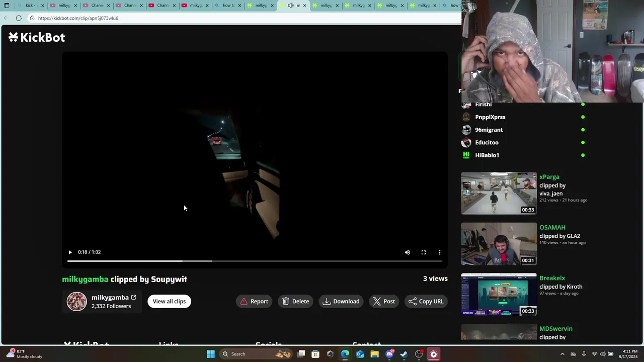Open the green milkygamba link in the clip title
Viewport: 644px width, 362px height.
click(x=85, y=279)
